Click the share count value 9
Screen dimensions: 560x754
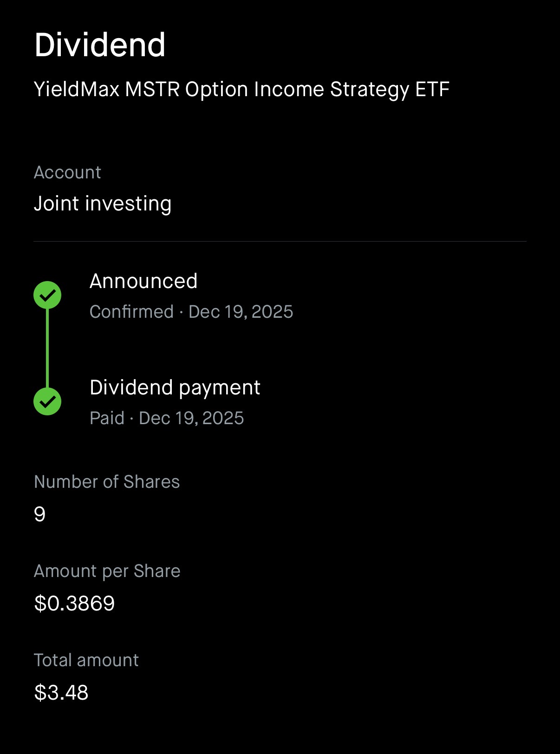click(40, 514)
